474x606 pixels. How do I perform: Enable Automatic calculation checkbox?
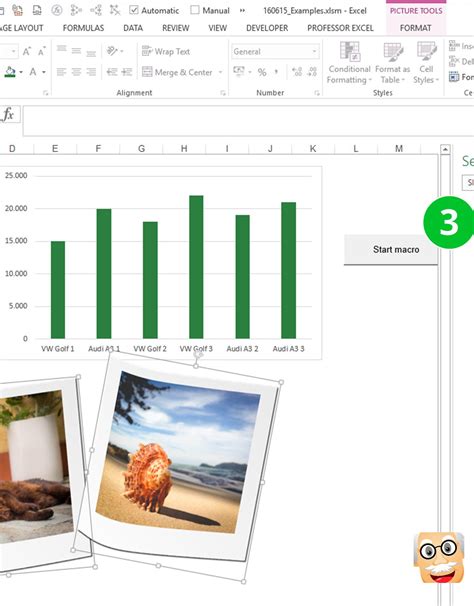point(134,10)
